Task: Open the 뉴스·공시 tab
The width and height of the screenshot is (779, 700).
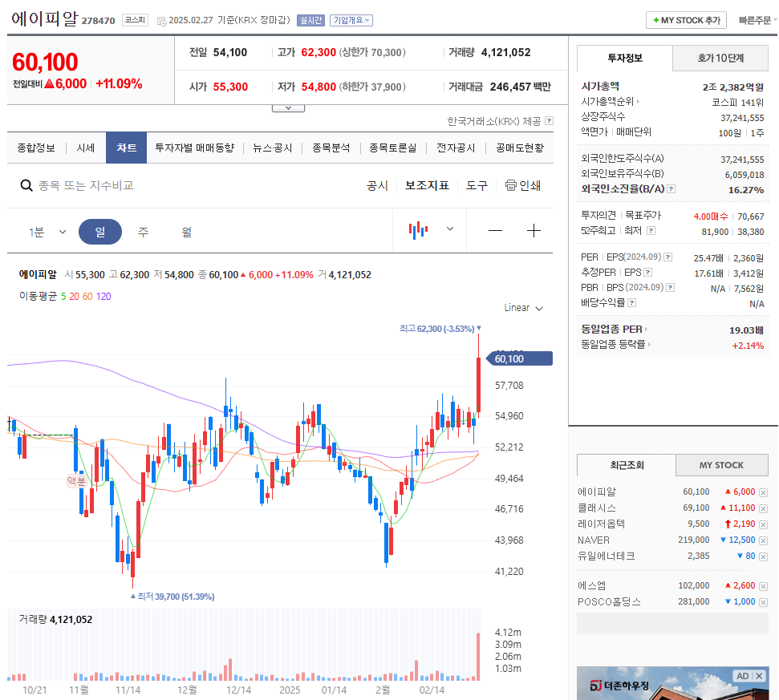Action: [x=272, y=148]
